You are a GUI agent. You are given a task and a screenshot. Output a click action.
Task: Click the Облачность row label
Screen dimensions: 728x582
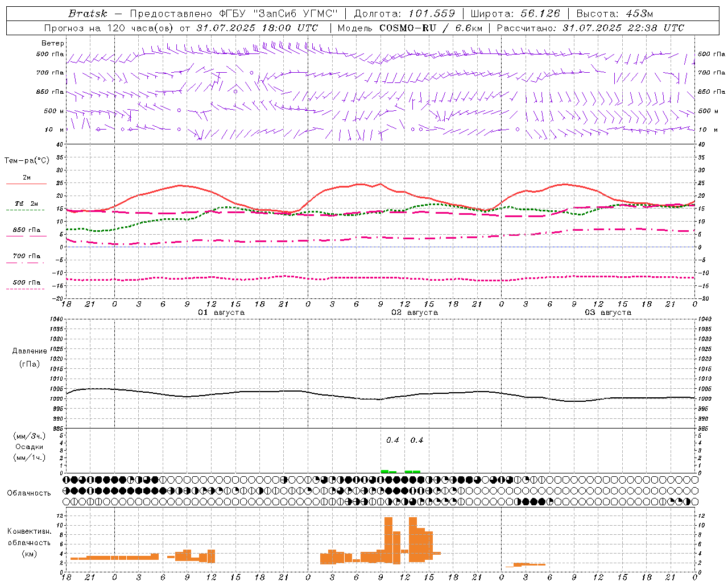click(29, 493)
